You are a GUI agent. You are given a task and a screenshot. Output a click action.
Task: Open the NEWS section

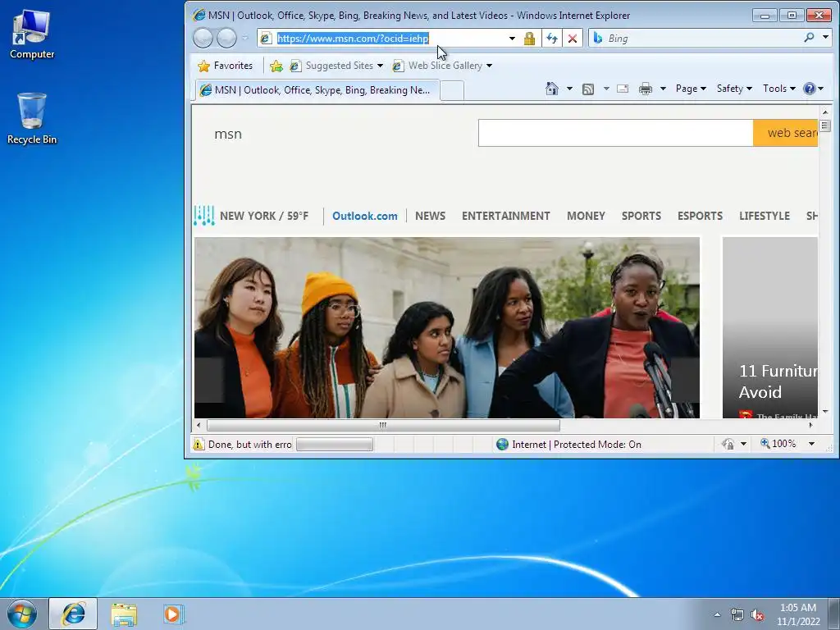click(430, 216)
